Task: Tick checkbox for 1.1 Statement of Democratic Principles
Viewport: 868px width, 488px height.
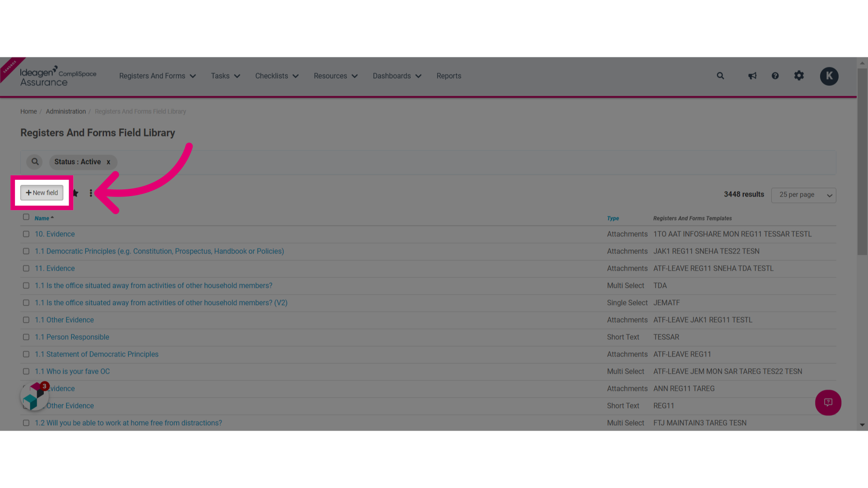Action: [26, 354]
